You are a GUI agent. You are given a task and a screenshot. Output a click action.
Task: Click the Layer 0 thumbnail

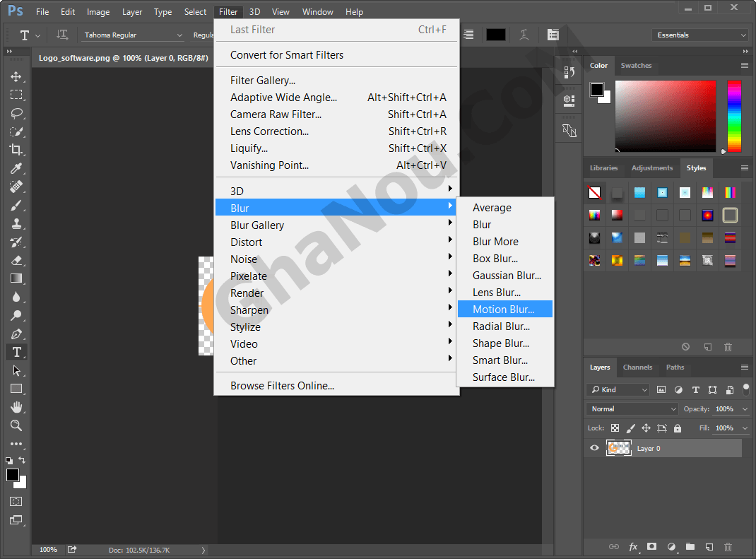tap(619, 448)
